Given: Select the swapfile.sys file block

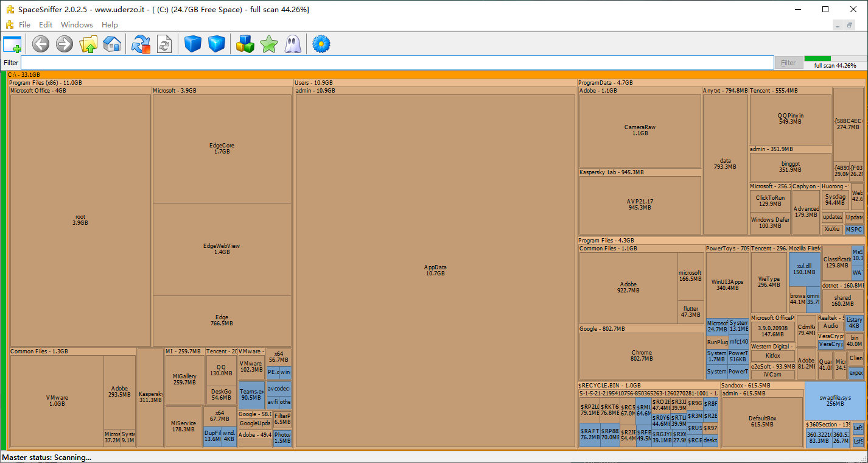Looking at the screenshot, I should click(x=835, y=400).
